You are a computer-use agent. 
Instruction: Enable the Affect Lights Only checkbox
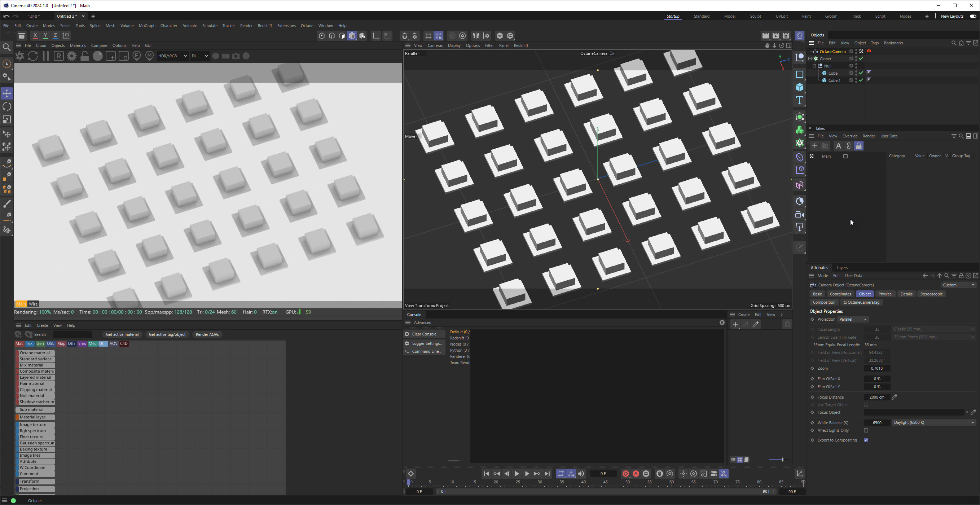pyautogui.click(x=866, y=430)
